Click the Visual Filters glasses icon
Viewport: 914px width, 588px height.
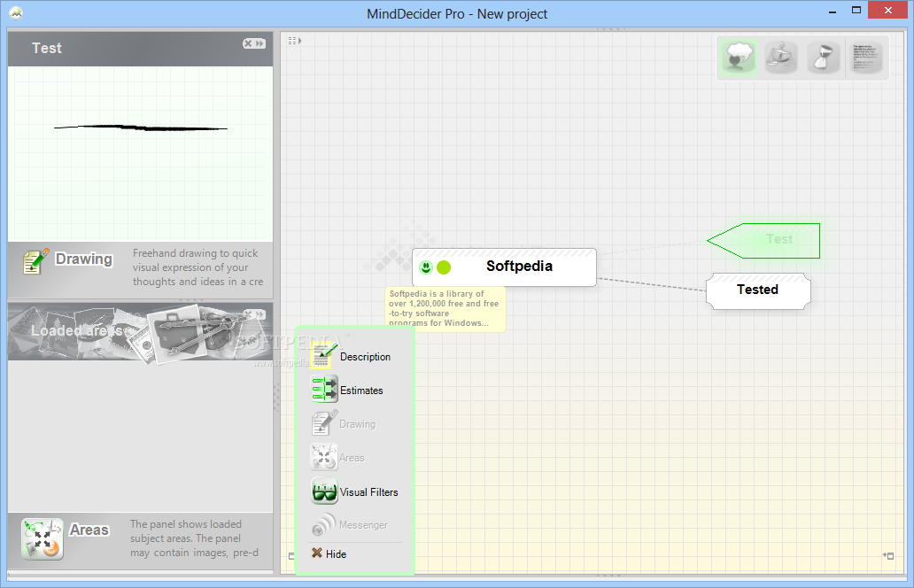(x=324, y=491)
